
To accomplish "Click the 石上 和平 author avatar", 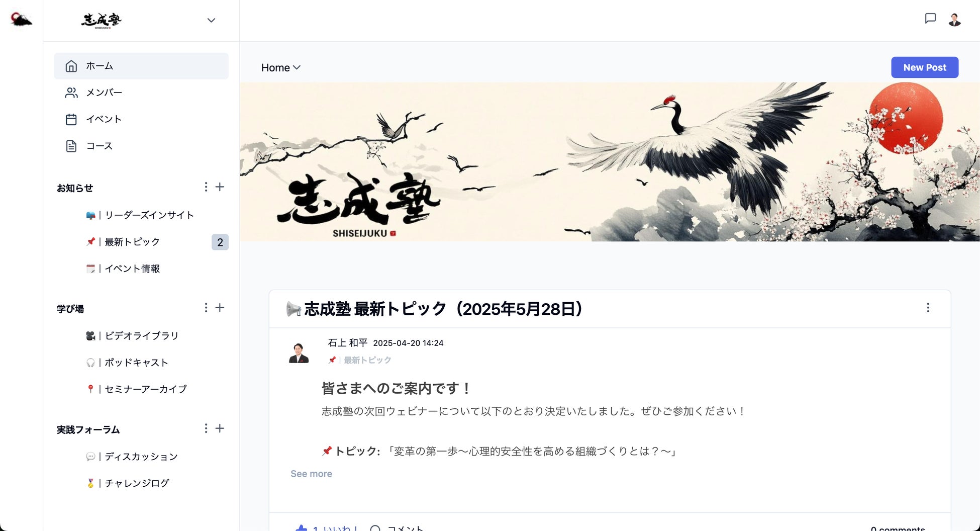I will [299, 352].
